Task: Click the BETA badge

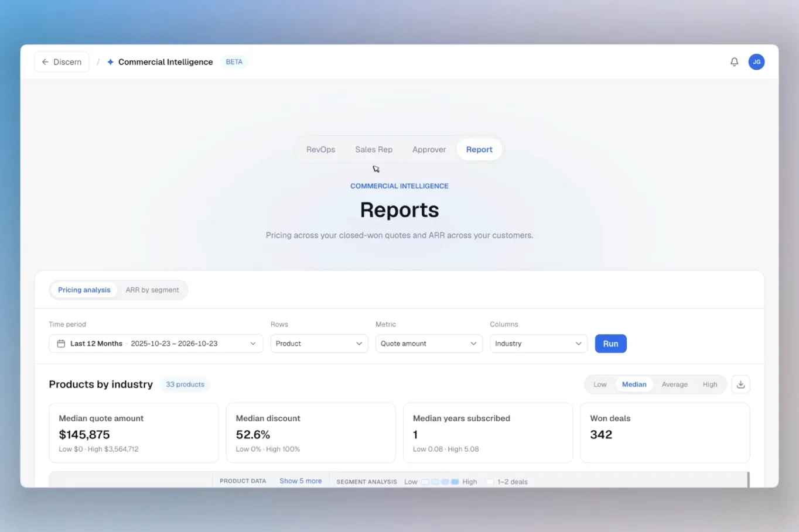Action: pyautogui.click(x=234, y=62)
